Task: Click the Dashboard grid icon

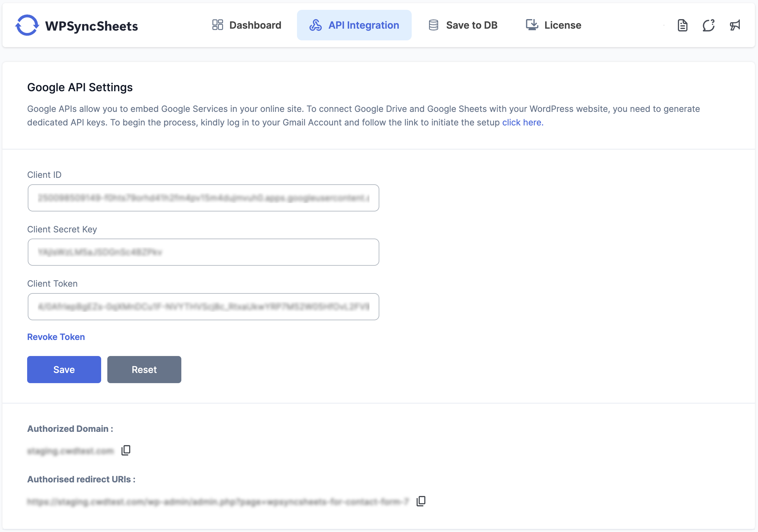Action: point(217,25)
